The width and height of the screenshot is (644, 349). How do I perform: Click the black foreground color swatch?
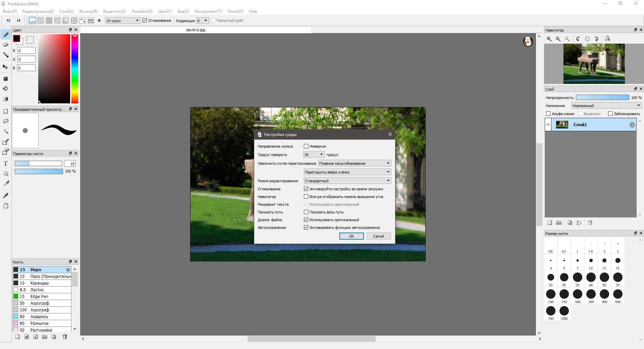[x=16, y=39]
